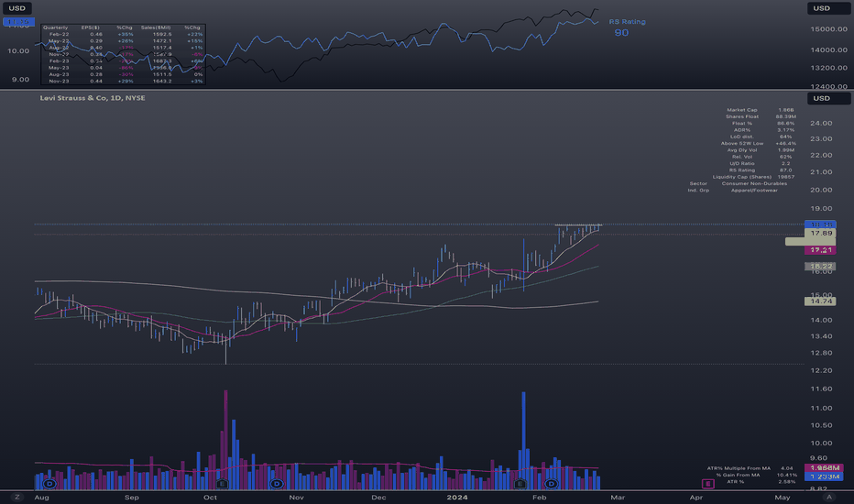Image resolution: width=854 pixels, height=504 pixels.
Task: Select the Aug-23 quarter row label
Action: 59,74
